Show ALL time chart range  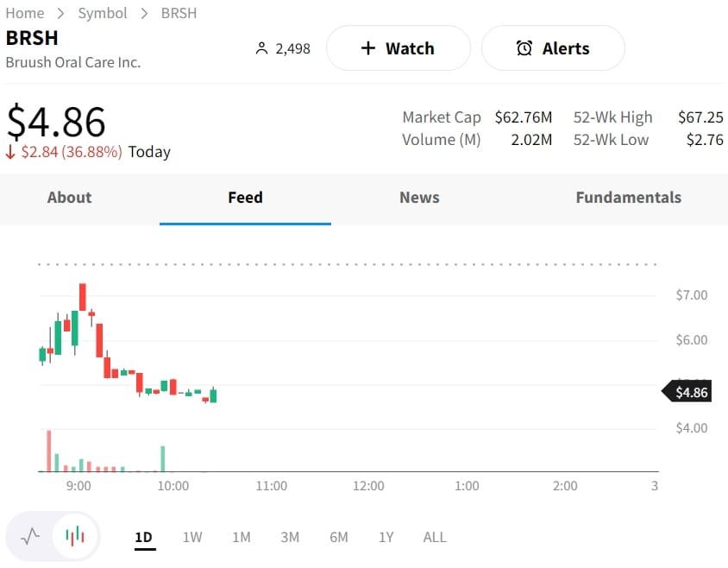pos(435,537)
